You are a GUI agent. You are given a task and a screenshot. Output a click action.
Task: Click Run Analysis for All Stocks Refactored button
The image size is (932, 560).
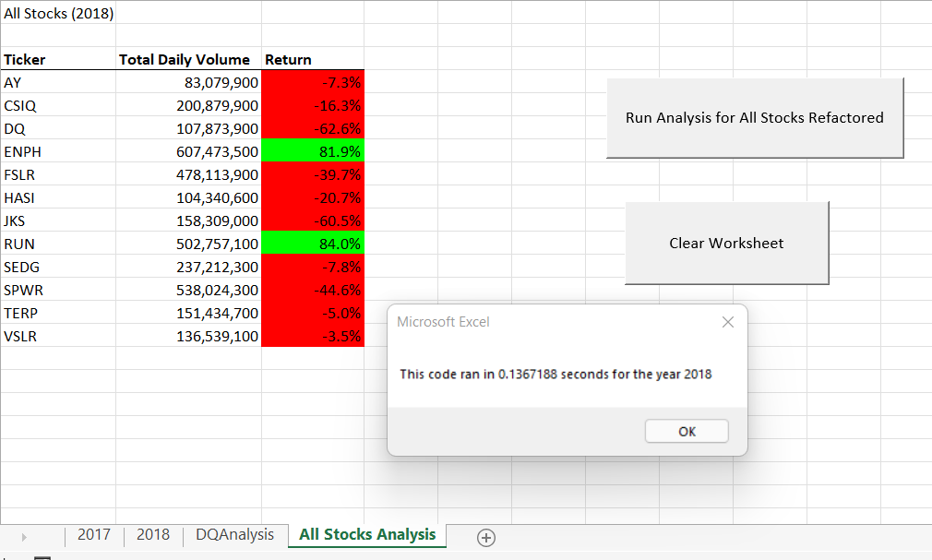(755, 118)
